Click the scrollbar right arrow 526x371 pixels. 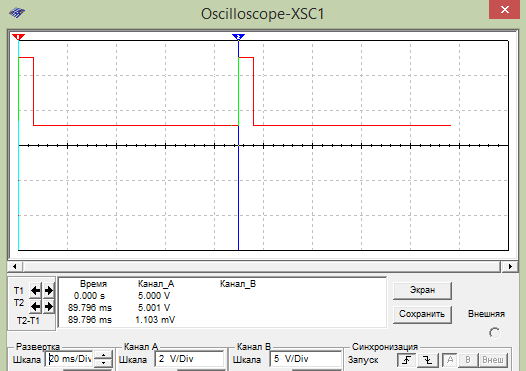point(510,267)
